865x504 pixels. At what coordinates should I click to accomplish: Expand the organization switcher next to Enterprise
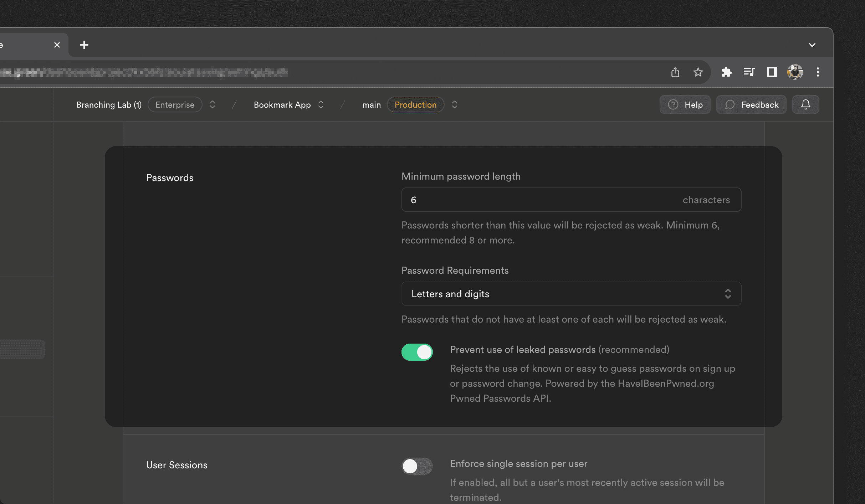coord(213,104)
